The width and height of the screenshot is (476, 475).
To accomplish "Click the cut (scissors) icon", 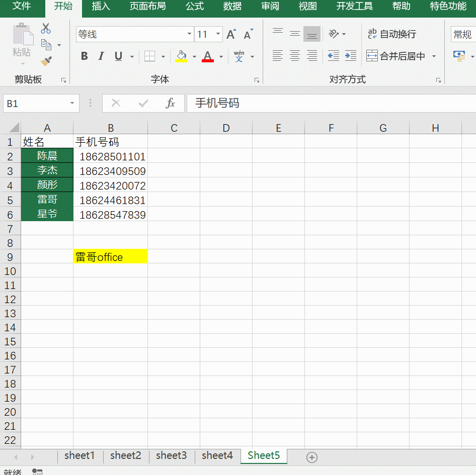I will click(x=46, y=29).
